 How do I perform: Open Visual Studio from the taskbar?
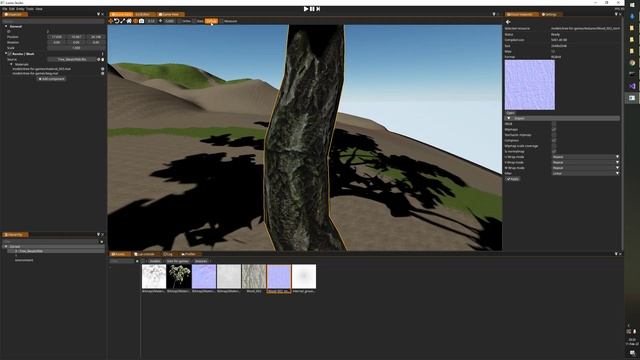(x=632, y=86)
